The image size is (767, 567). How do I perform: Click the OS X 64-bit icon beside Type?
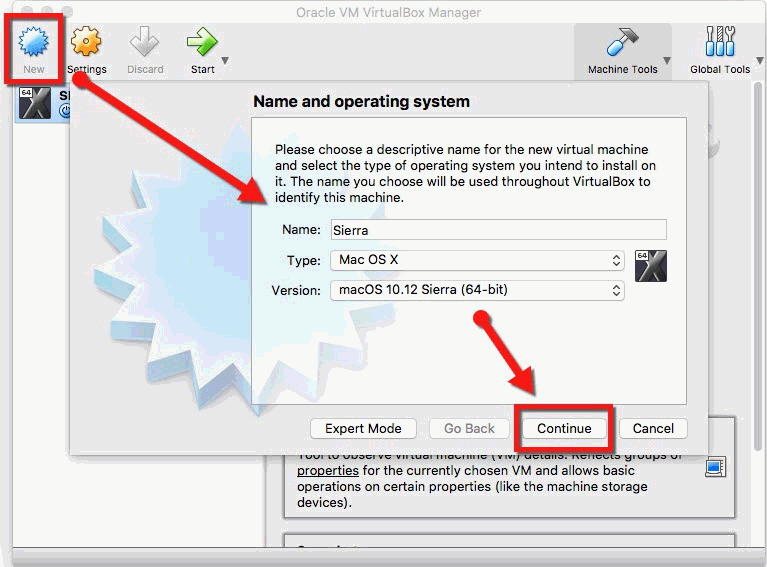tap(651, 266)
